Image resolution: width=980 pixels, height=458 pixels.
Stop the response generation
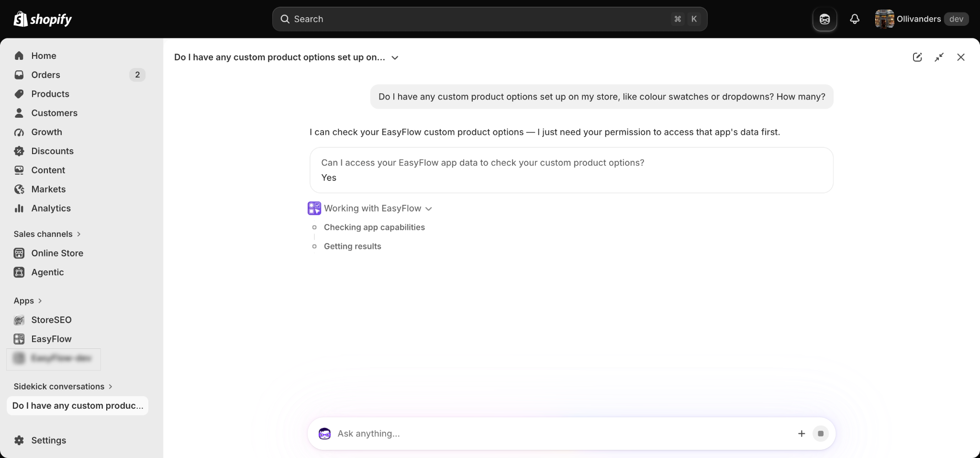821,434
